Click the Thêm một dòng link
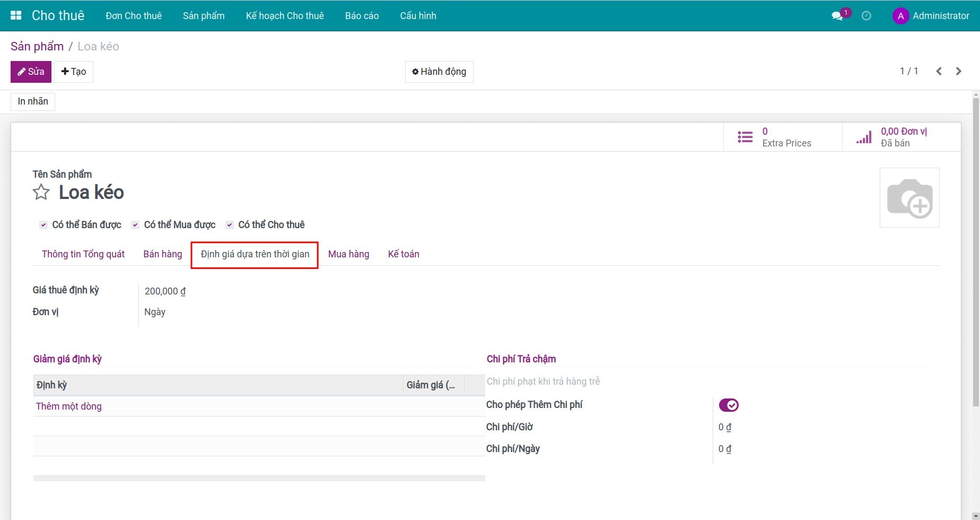Viewport: 980px width, 520px height. 68,406
